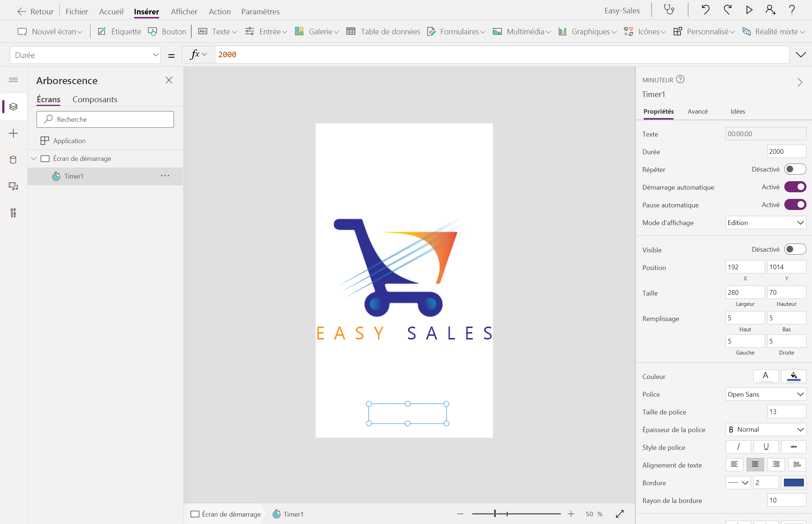This screenshot has height=524, width=812.
Task: Align text left
Action: pos(734,465)
